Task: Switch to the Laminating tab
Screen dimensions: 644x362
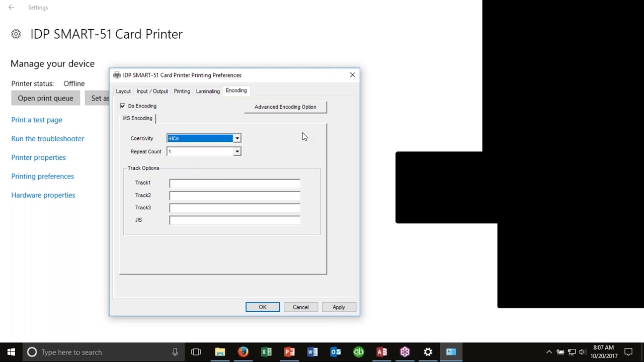Action: tap(208, 91)
